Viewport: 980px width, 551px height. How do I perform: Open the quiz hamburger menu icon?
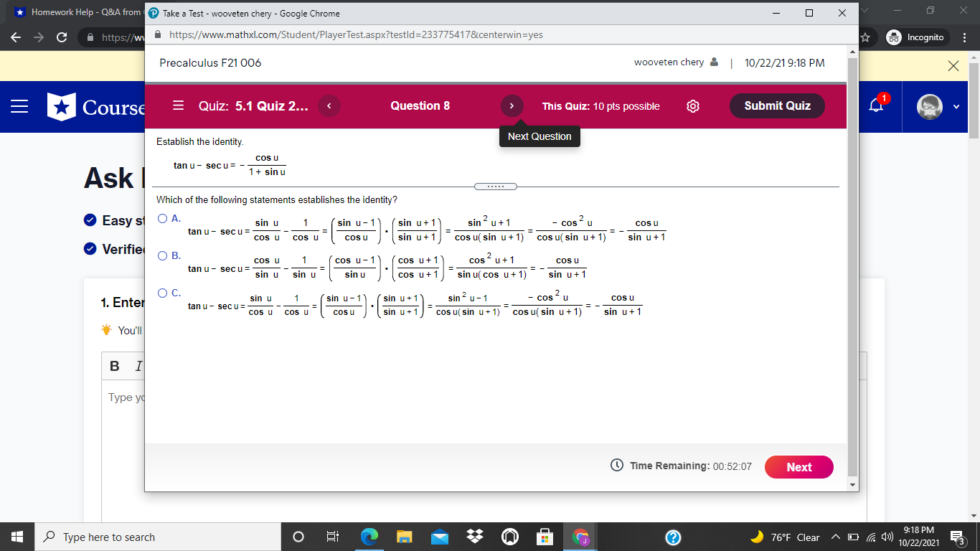179,106
